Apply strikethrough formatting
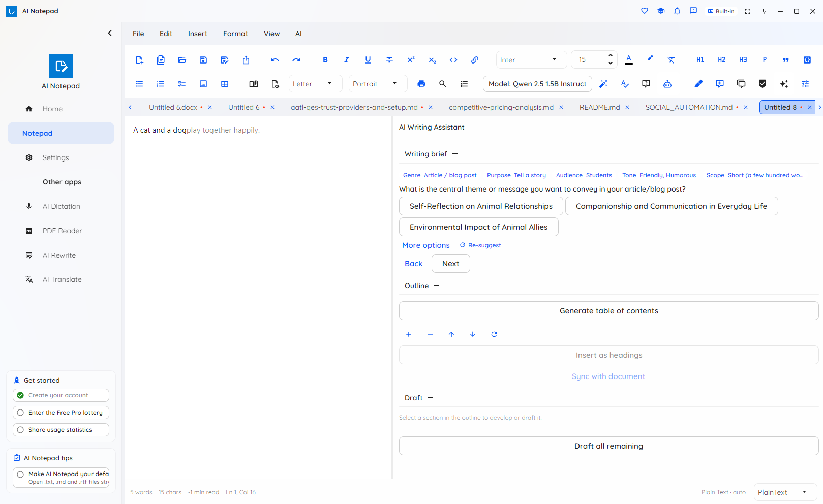This screenshot has width=823, height=504. click(x=389, y=60)
